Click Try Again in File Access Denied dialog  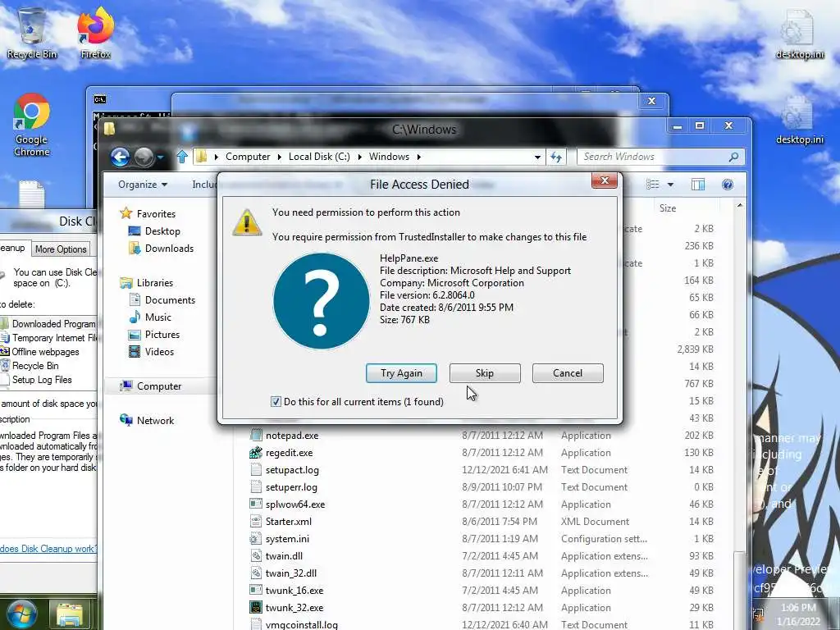tap(401, 373)
